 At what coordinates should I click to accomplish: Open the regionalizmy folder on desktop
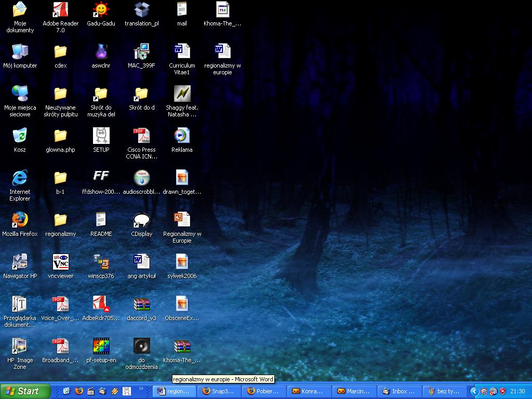pos(60,220)
